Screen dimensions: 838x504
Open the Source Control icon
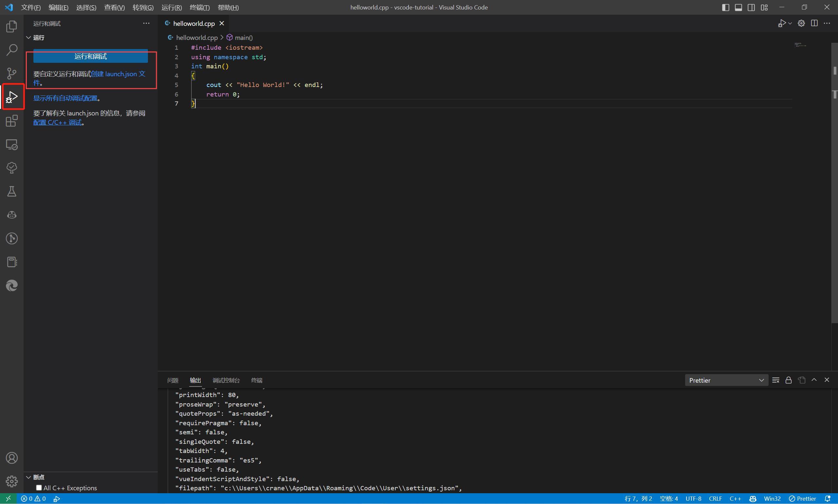[x=12, y=73]
